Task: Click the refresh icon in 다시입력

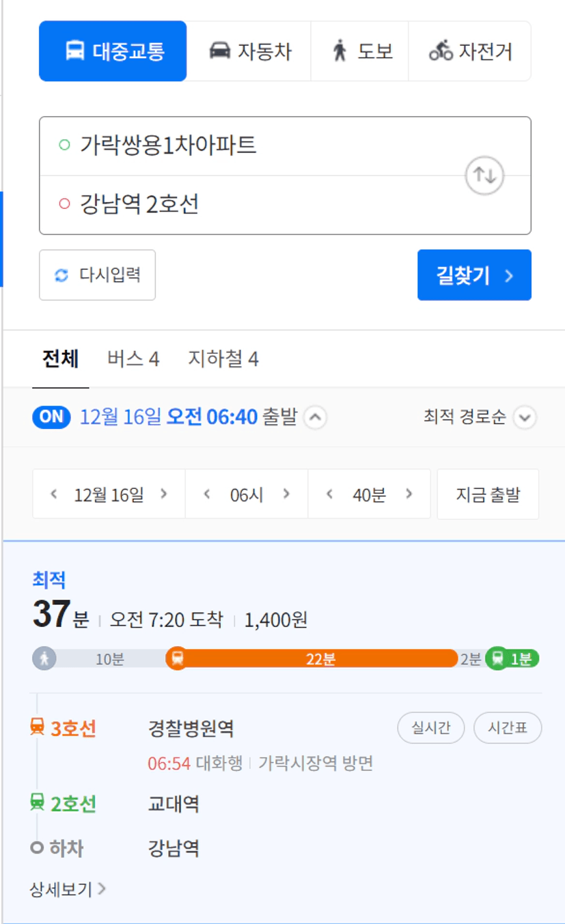Action: pyautogui.click(x=61, y=275)
